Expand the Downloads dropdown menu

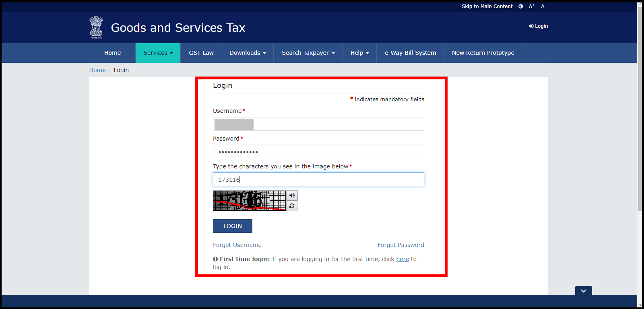(248, 53)
